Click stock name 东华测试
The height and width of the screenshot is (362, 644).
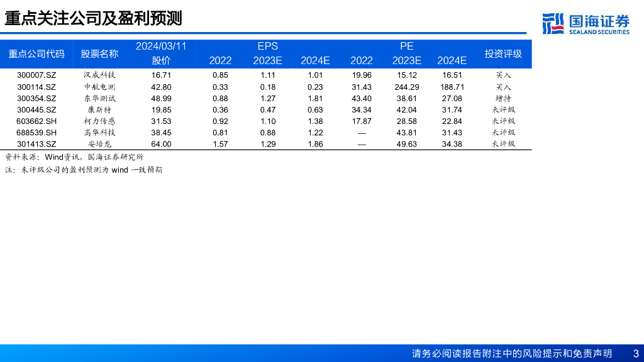99,99
